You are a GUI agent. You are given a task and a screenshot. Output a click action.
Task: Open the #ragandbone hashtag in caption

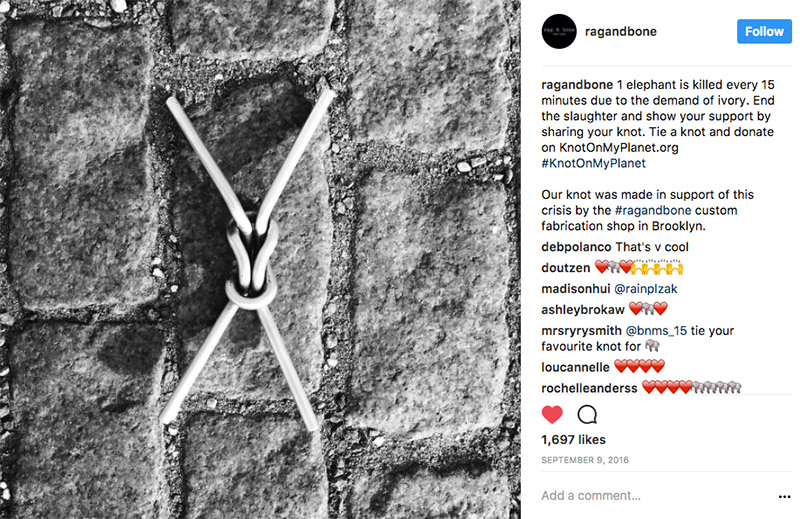(x=653, y=210)
